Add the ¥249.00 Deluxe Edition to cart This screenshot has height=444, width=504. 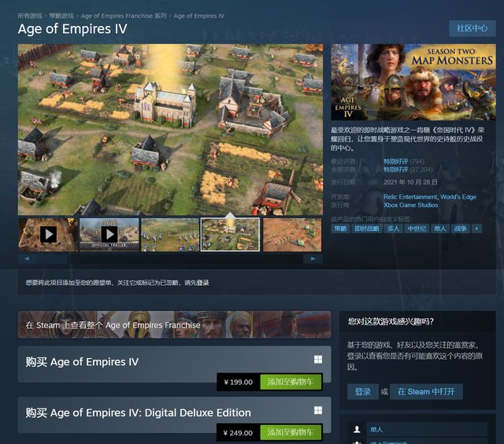click(291, 432)
